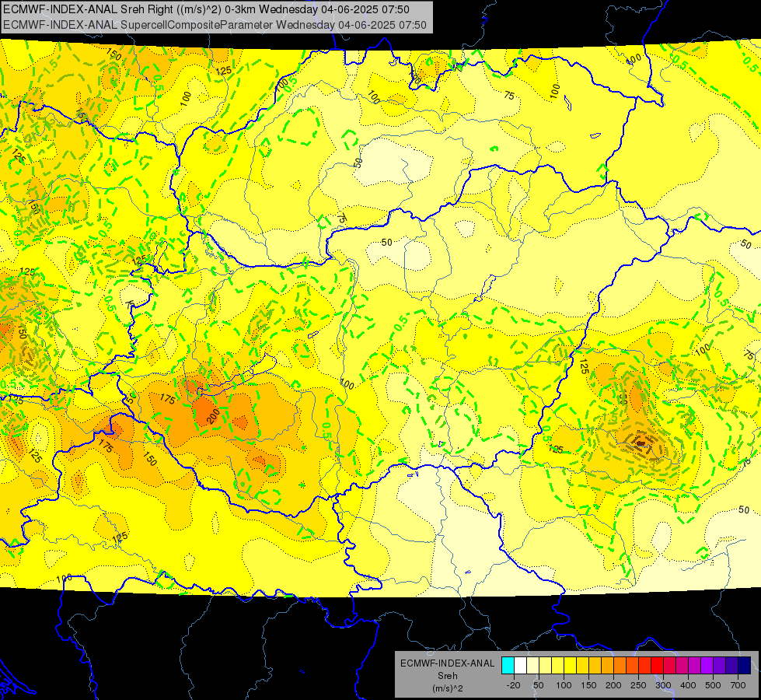Click the SupercellCompositeParameter title line
The image size is (761, 700).
tap(215, 25)
